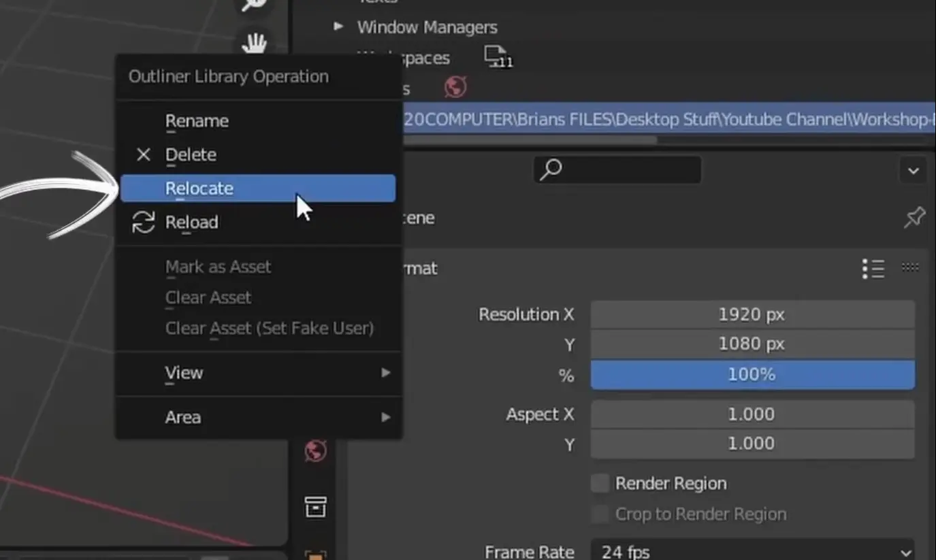Select the pan (hand) tool in the viewport
Viewport: 936px width, 560px height.
click(255, 44)
